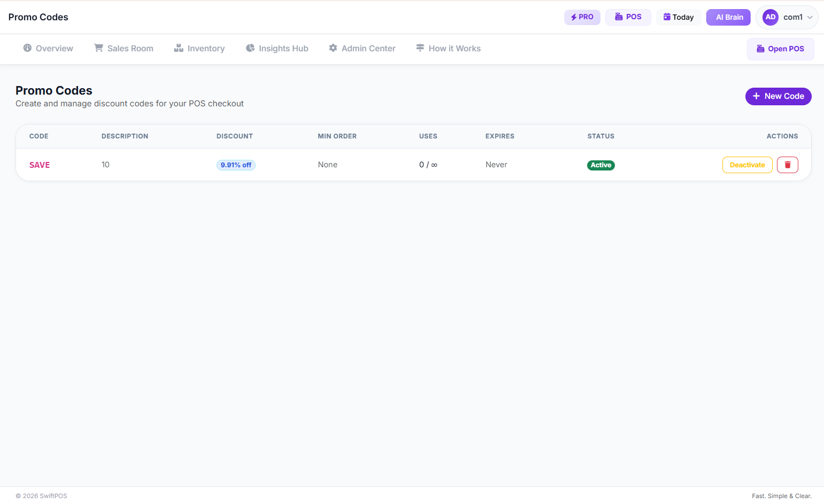Click Open POS button

[780, 49]
